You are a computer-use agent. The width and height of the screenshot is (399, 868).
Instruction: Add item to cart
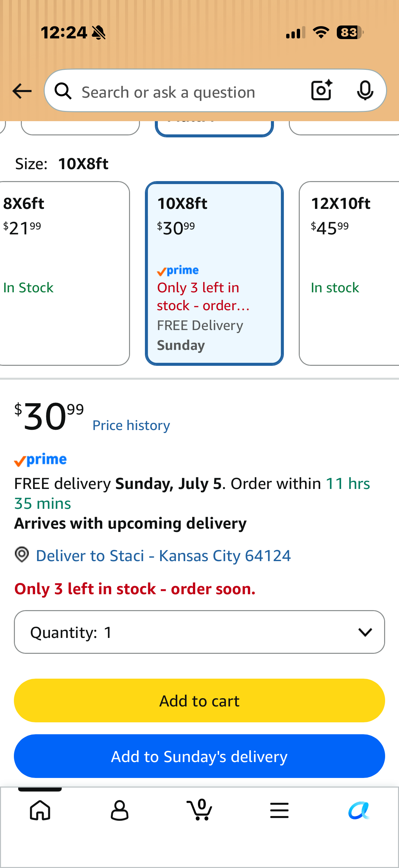tap(199, 700)
